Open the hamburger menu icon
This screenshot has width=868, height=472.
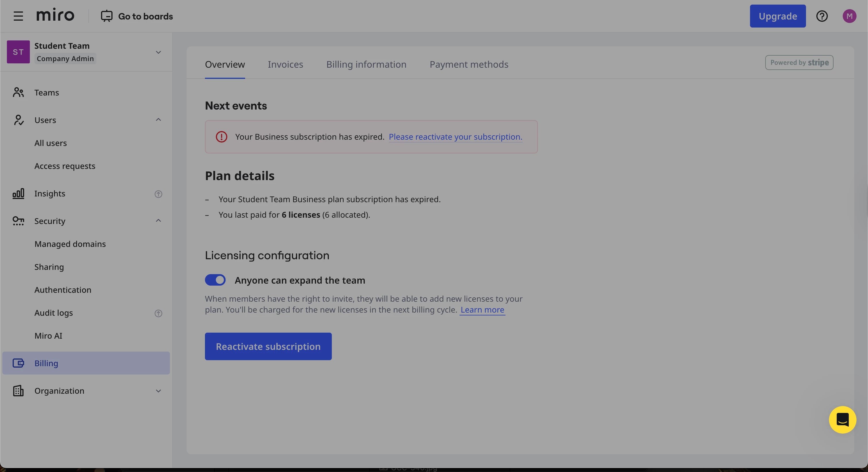click(x=18, y=16)
